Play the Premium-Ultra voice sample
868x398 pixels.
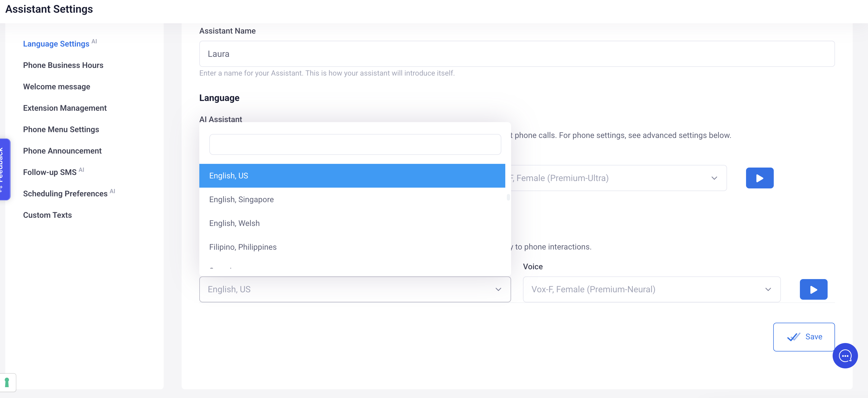click(759, 178)
